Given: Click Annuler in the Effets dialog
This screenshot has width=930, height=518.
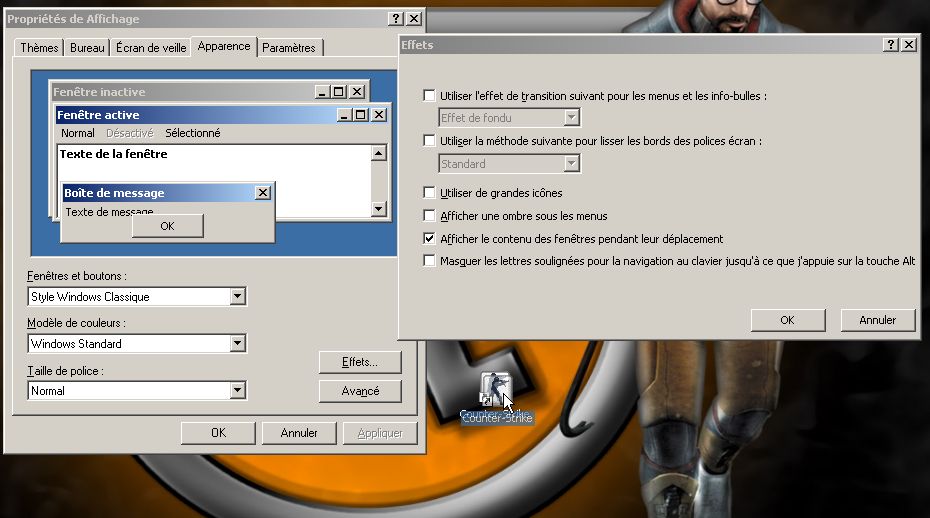Looking at the screenshot, I should pos(877,320).
